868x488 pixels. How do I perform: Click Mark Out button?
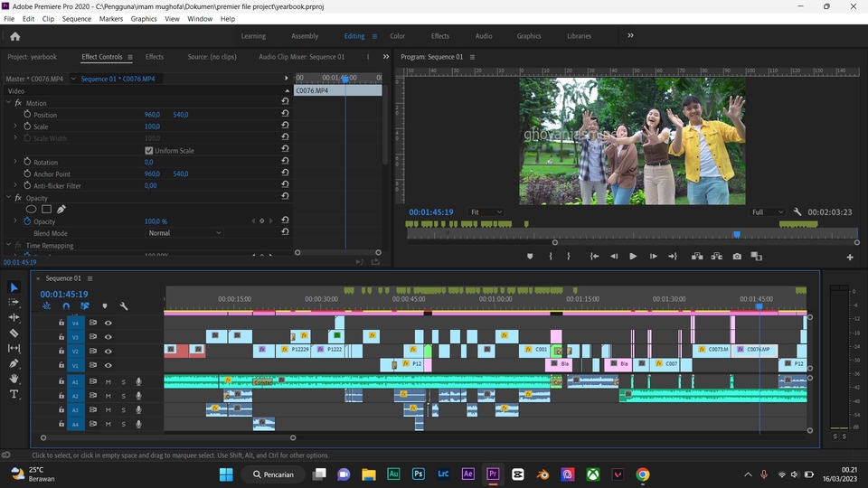tap(569, 256)
